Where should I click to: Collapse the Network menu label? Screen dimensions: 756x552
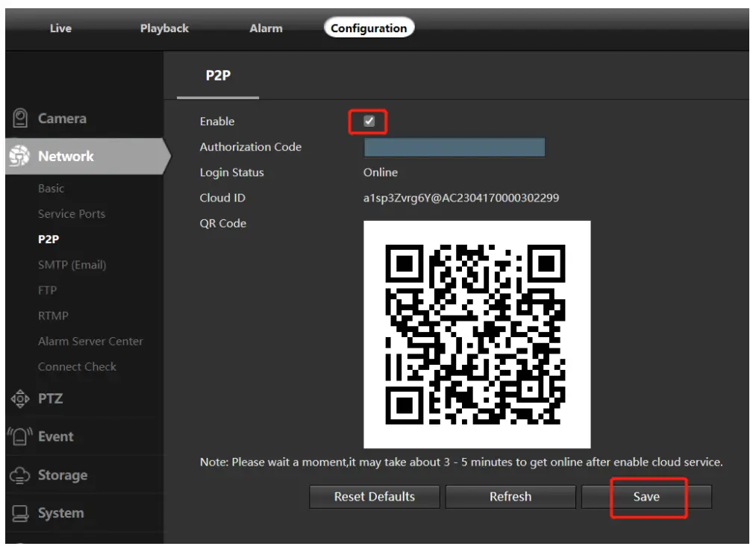(66, 157)
